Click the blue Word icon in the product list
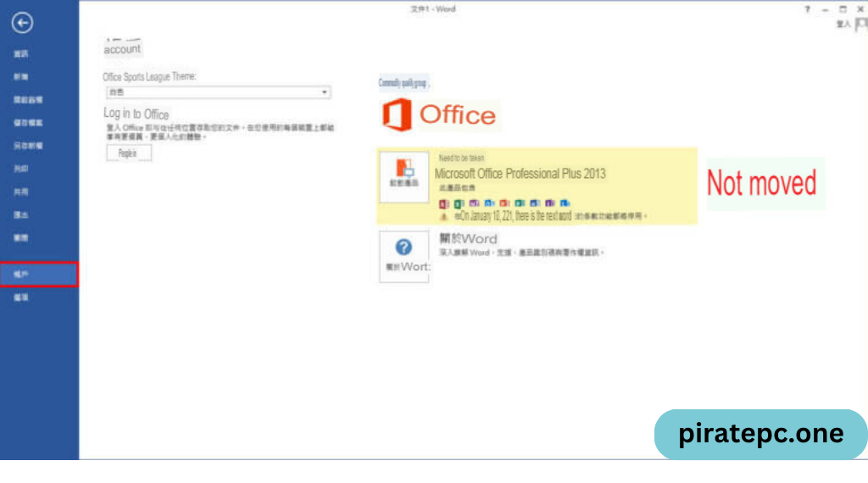868x483 pixels. tap(535, 203)
